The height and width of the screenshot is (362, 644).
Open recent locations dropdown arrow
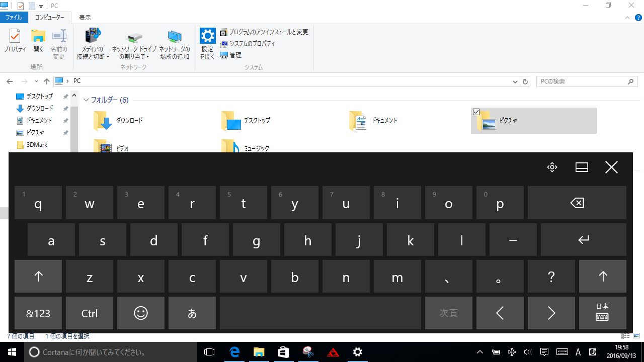point(36,81)
